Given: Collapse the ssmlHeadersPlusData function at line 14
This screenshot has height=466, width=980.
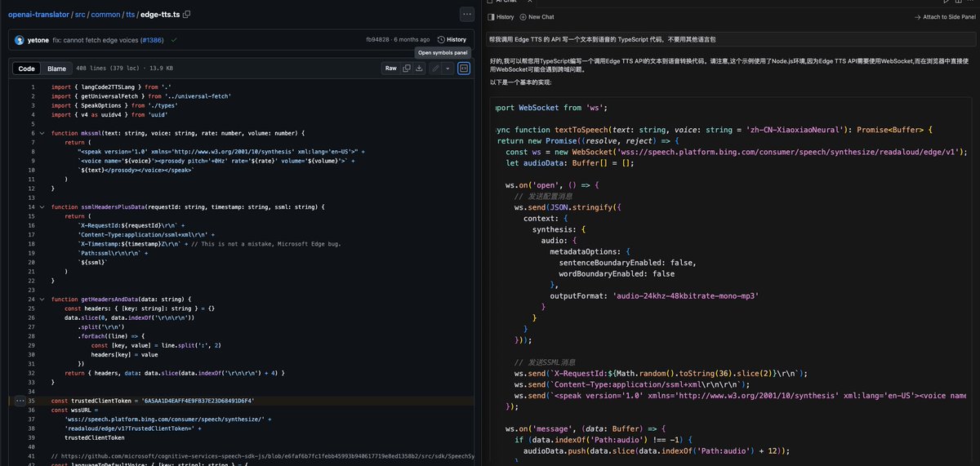Looking at the screenshot, I should tap(41, 207).
